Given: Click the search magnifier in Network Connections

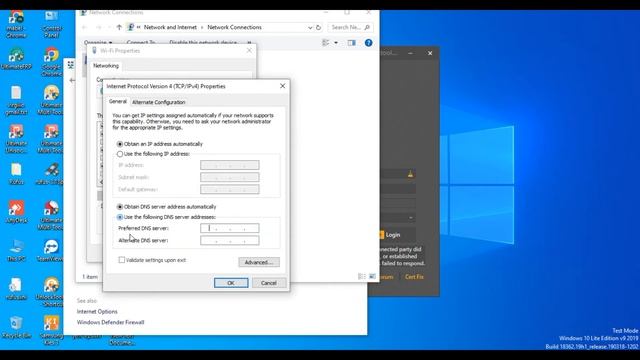Looking at the screenshot, I should click(367, 27).
